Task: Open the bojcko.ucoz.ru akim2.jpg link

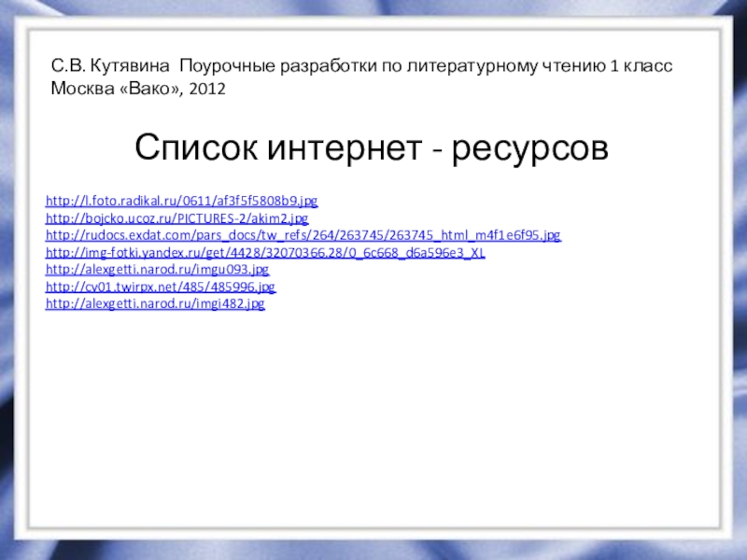Action: (x=176, y=218)
